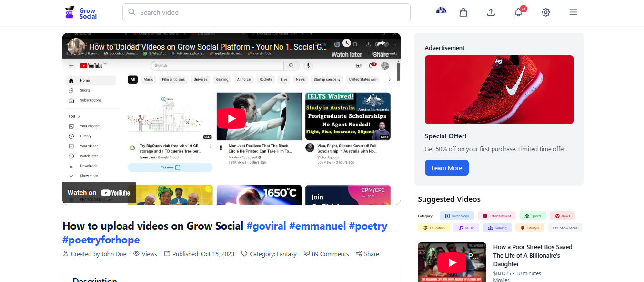Open the red Nike shoe advertisement image
The width and height of the screenshot is (644, 282).
(x=499, y=90)
